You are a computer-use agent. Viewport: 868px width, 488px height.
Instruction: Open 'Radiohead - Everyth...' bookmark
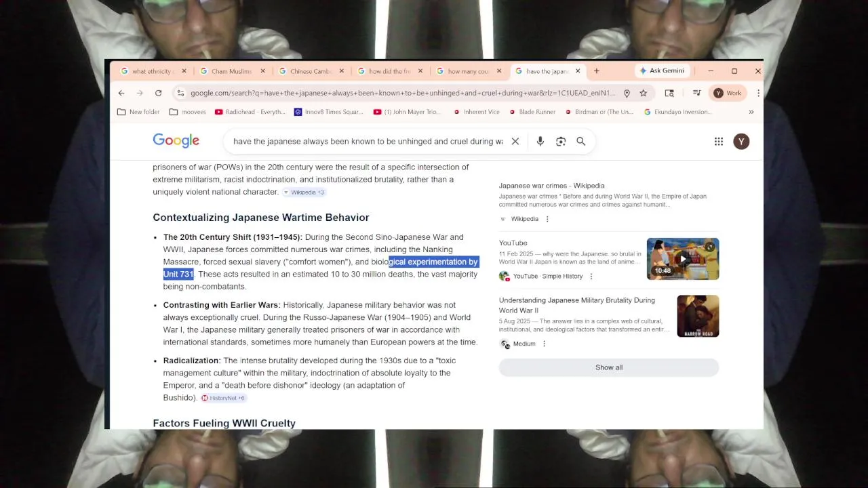tap(250, 112)
